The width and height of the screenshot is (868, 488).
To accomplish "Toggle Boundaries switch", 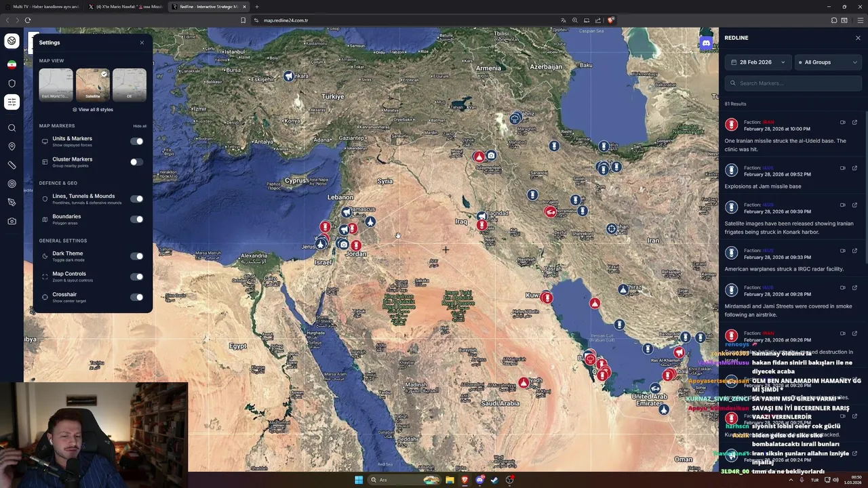I will (x=137, y=219).
